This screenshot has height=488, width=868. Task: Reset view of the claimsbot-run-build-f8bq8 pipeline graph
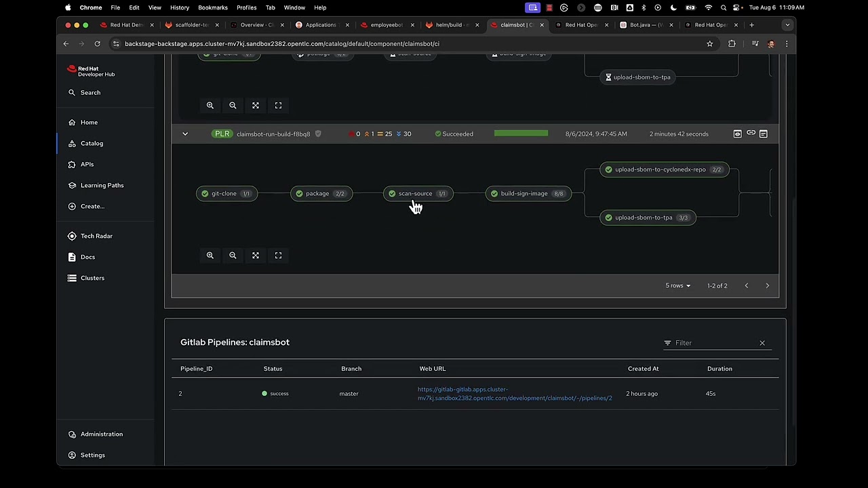coord(278,256)
